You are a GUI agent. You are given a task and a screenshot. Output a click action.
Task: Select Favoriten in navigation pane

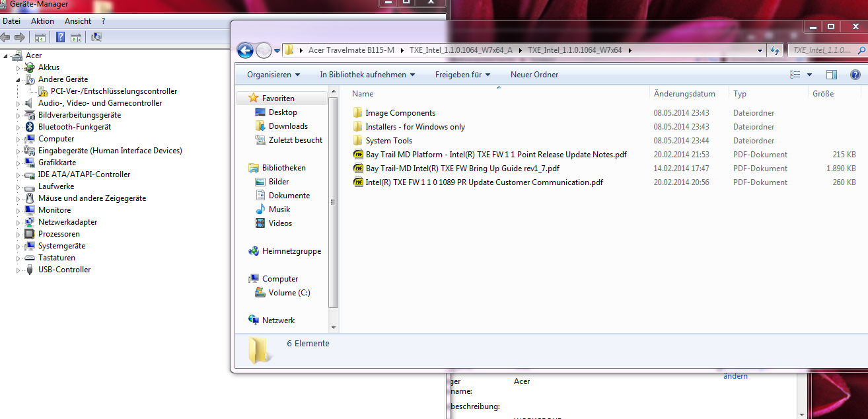(x=278, y=98)
